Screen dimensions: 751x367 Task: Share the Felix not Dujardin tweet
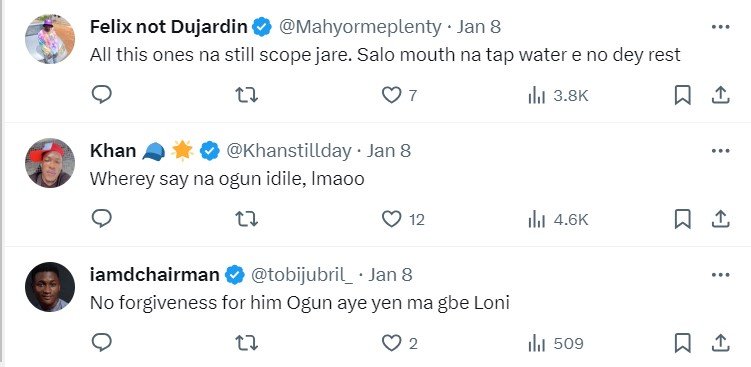point(720,95)
